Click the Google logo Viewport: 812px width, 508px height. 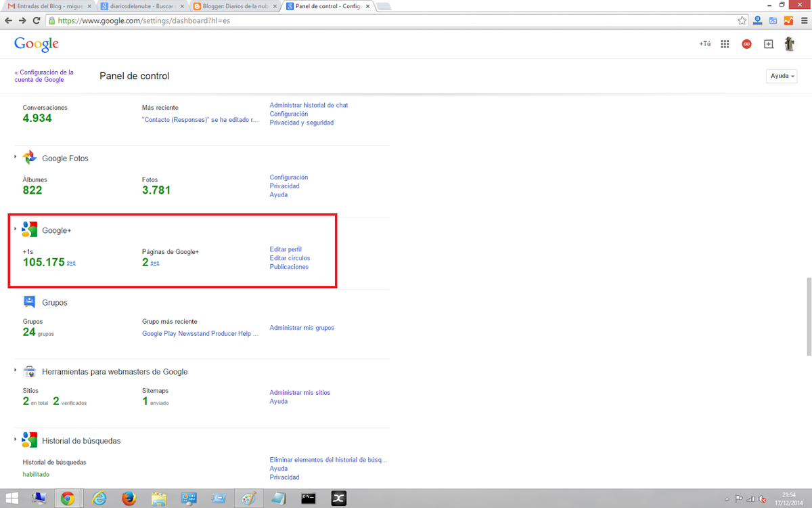click(37, 44)
